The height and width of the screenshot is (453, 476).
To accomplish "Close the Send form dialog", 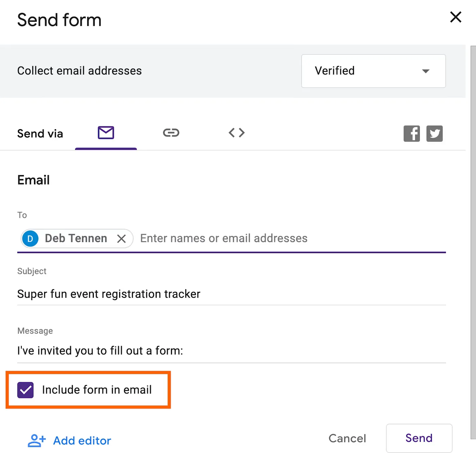I will coord(456,17).
